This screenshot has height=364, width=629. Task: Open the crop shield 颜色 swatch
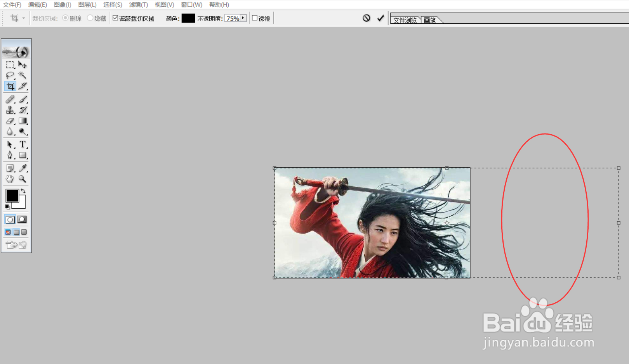188,18
